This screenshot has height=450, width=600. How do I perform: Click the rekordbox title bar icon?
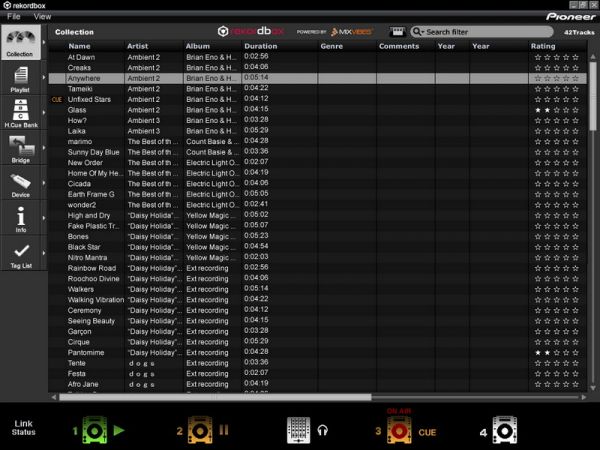pos(7,5)
